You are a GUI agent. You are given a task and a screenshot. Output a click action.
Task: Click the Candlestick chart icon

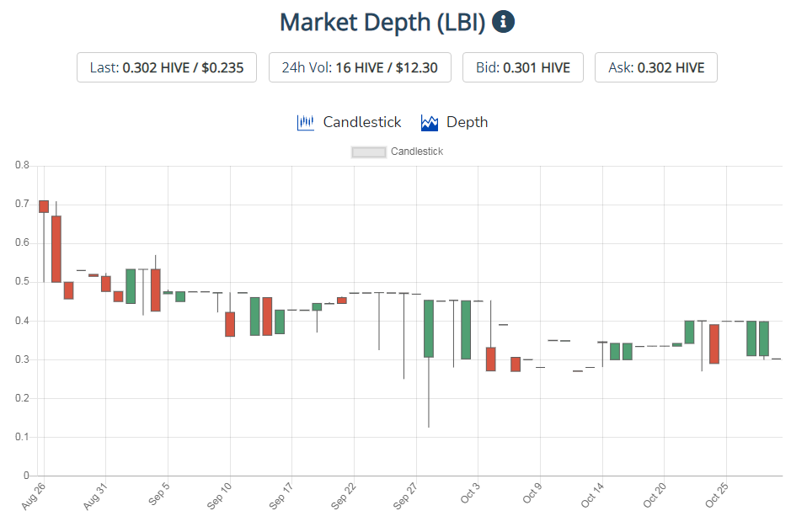[305, 122]
